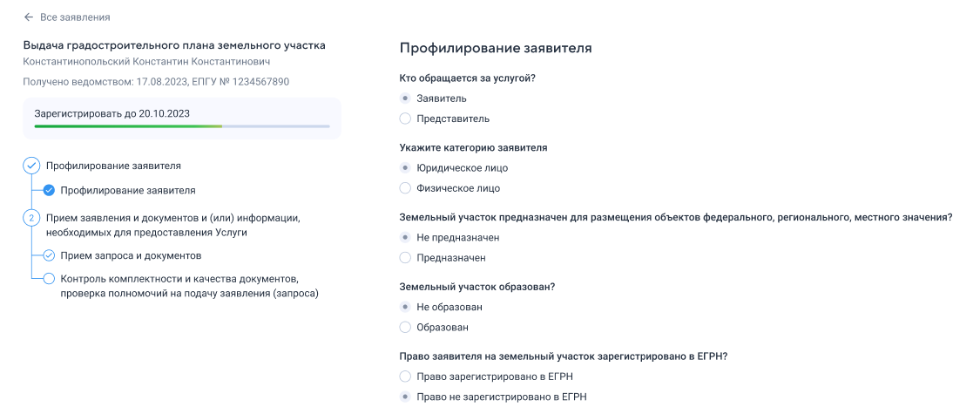Screen dimensions: 980x414
Task: Select the Образован radio option
Action: click(405, 327)
